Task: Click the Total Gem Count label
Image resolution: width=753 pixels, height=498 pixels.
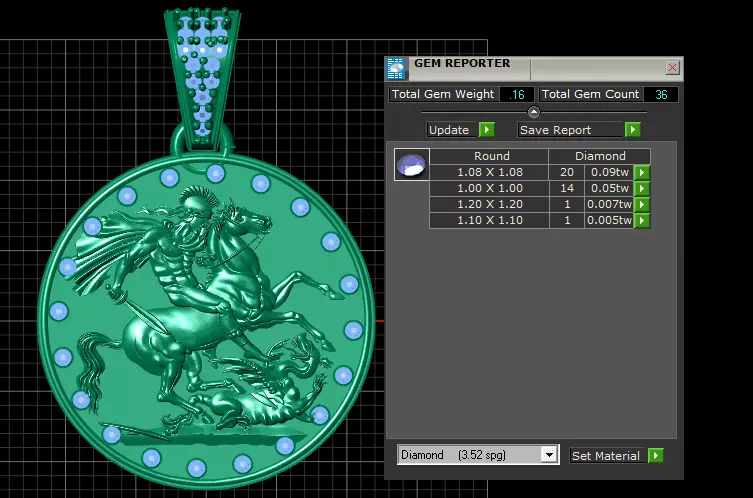Action: [591, 94]
